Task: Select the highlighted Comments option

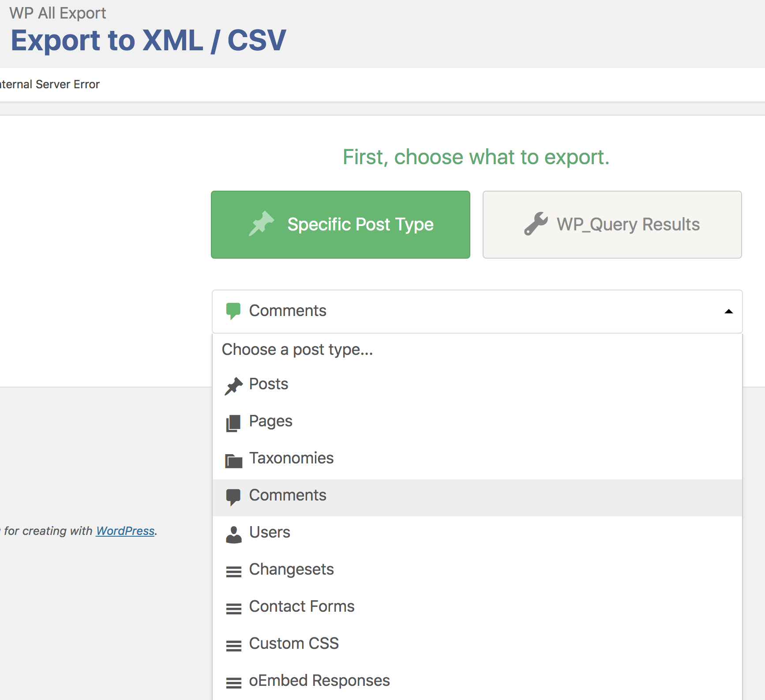Action: [477, 498]
